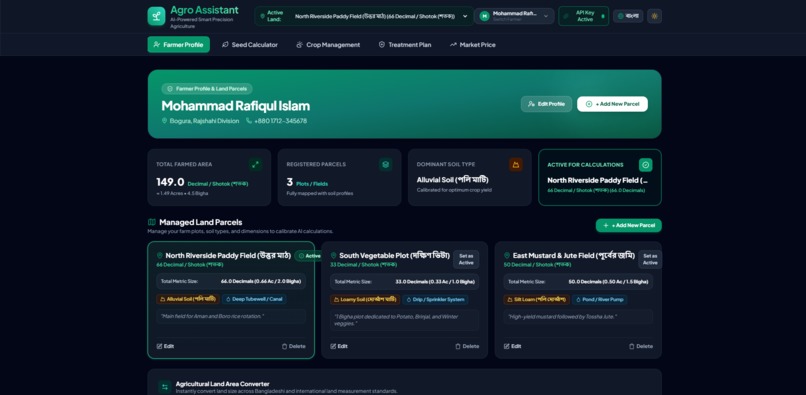This screenshot has width=806, height=395.
Task: Click the Bogura, Rajshahi Division location text
Action: [x=204, y=121]
